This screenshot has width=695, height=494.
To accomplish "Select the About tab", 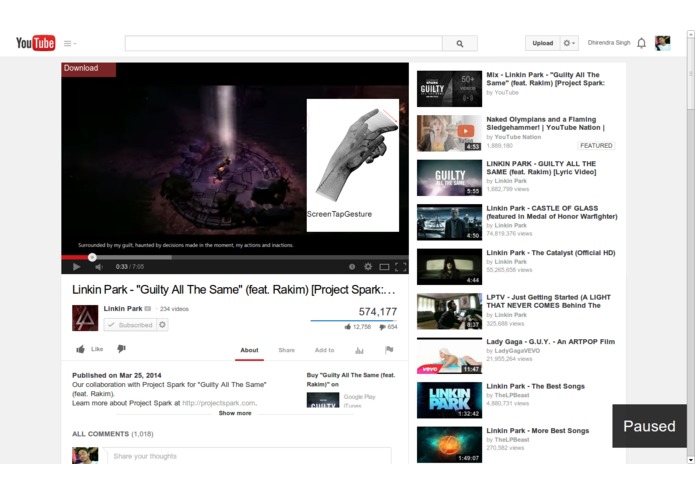I will (x=249, y=350).
